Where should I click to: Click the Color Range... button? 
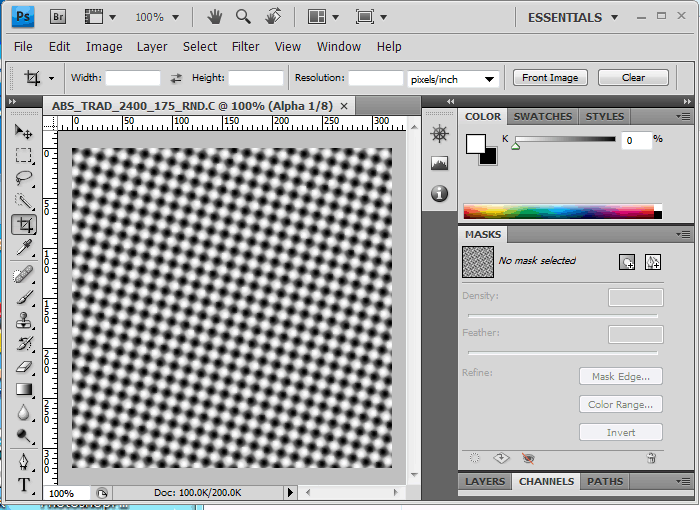[x=621, y=405]
